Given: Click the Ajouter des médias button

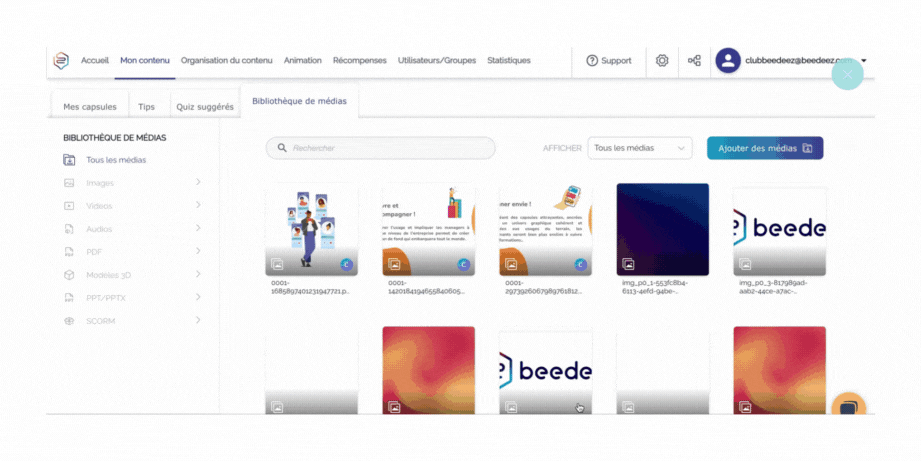Looking at the screenshot, I should click(764, 148).
